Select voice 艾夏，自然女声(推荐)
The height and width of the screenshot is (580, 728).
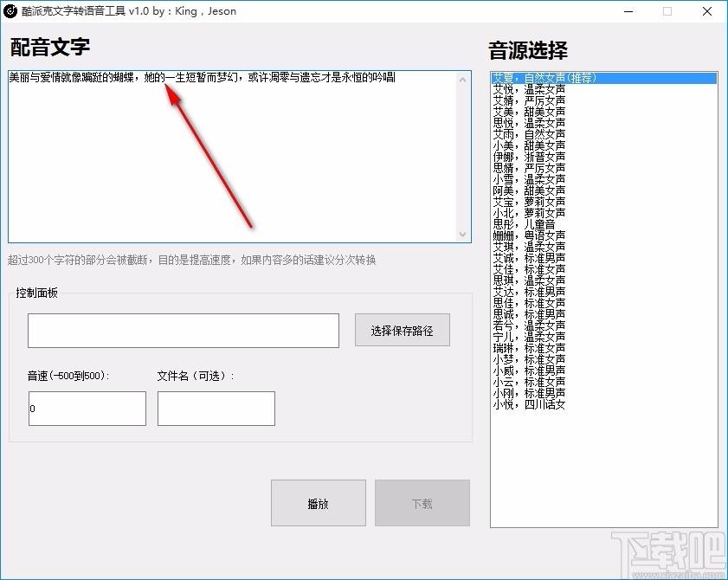603,78
